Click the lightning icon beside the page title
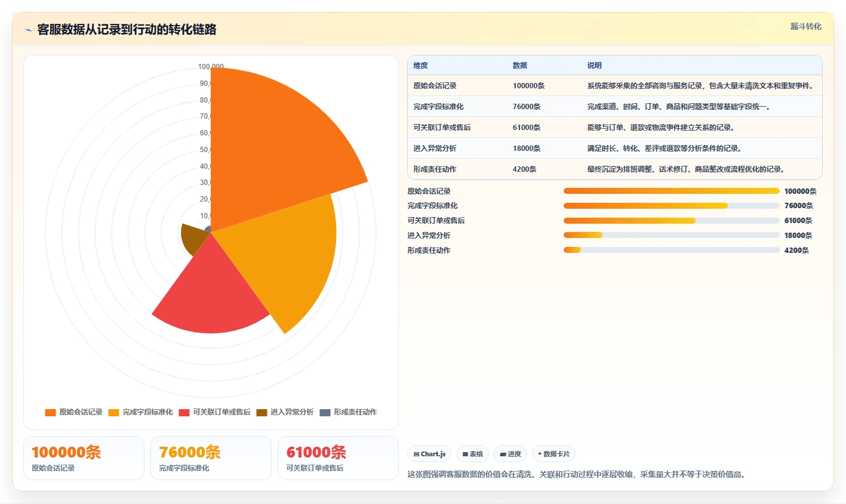 [x=28, y=30]
